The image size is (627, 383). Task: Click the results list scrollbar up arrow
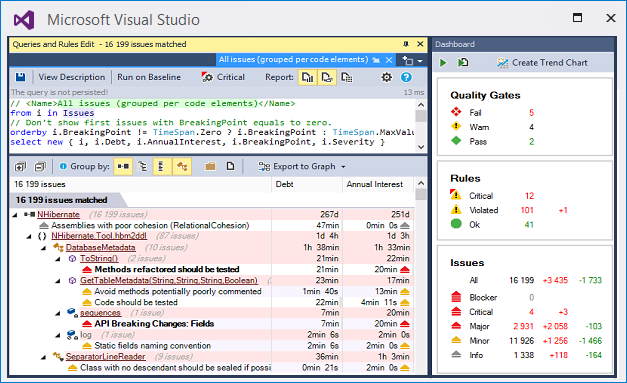pos(421,183)
